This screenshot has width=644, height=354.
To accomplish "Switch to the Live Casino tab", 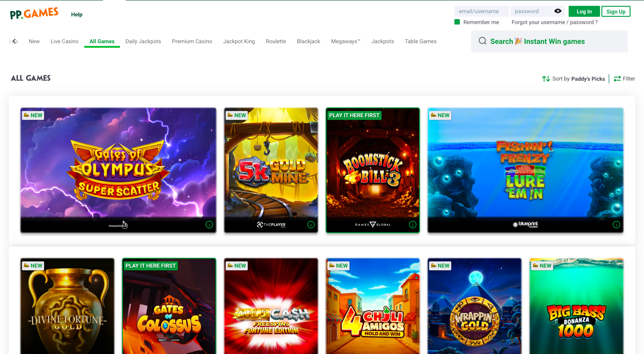I will point(64,41).
